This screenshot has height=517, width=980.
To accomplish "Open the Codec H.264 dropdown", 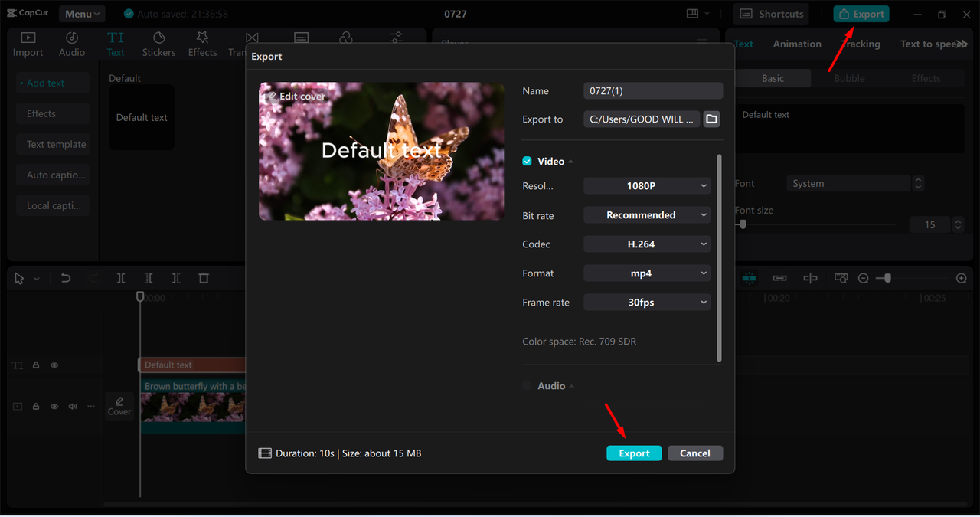I will click(x=647, y=244).
